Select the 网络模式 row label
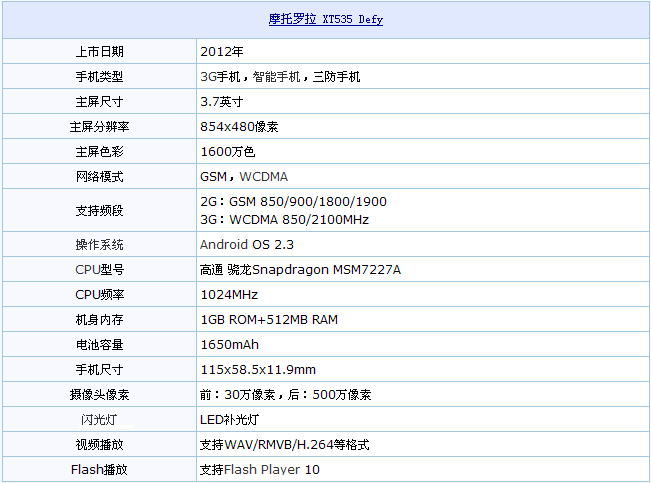 100,176
